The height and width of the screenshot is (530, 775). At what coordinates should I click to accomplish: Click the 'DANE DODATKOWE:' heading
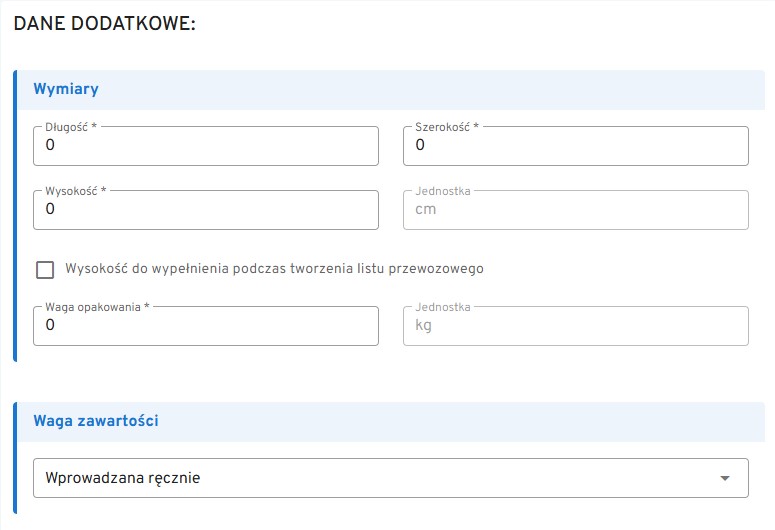[104, 23]
